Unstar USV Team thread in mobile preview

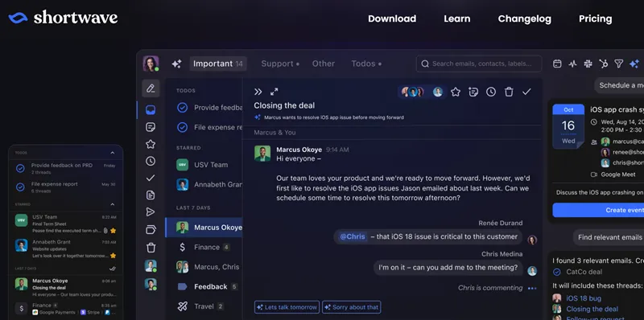pos(113,231)
